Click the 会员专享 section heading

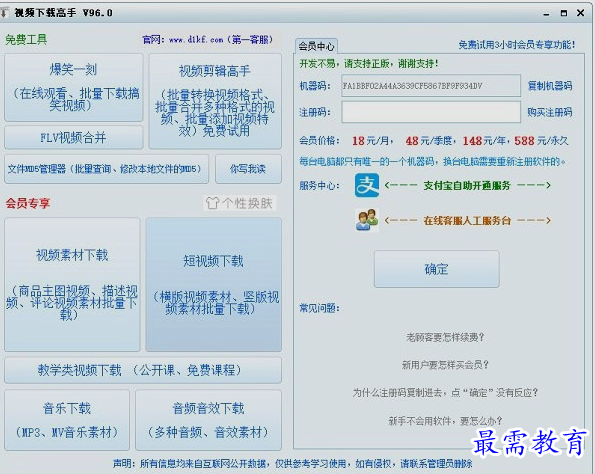click(28, 203)
